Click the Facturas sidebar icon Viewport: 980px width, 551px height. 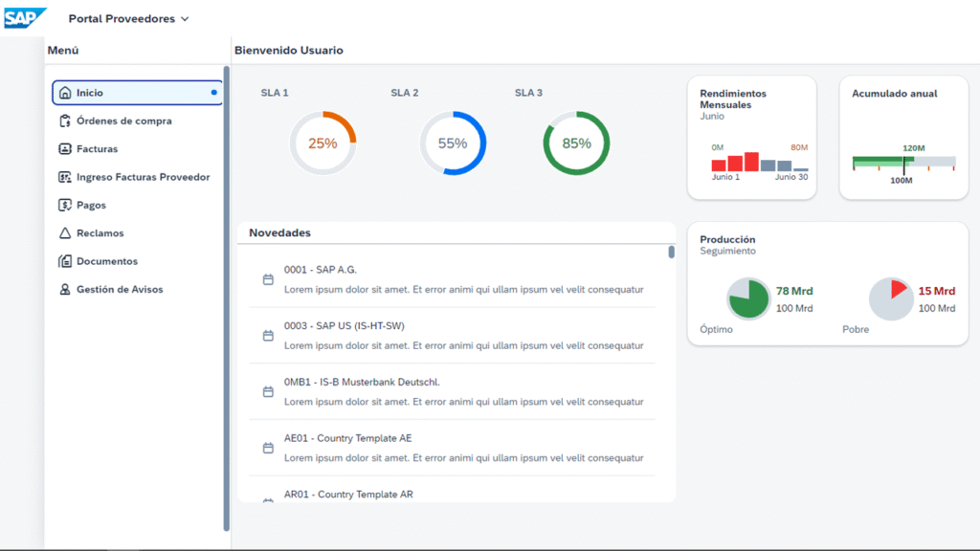[x=65, y=149]
